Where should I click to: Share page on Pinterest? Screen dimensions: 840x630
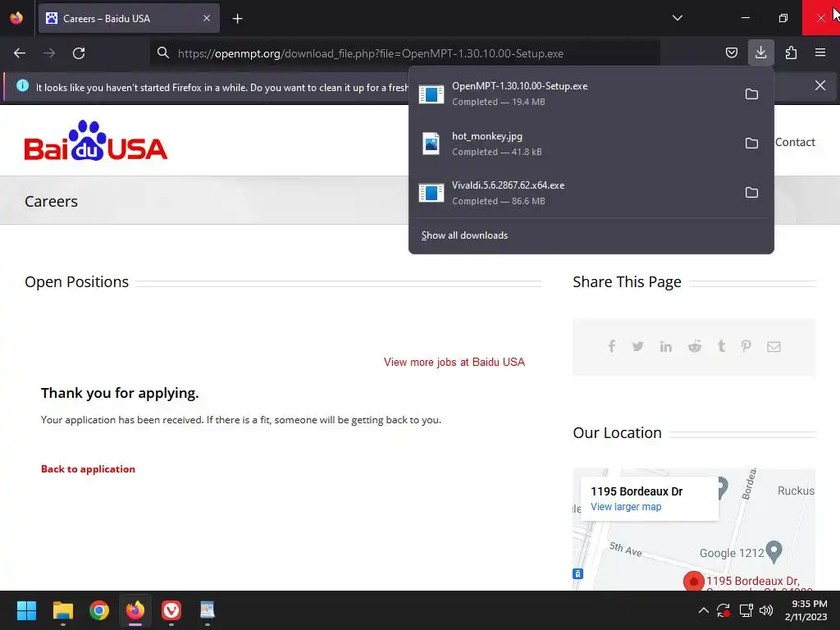coord(746,347)
